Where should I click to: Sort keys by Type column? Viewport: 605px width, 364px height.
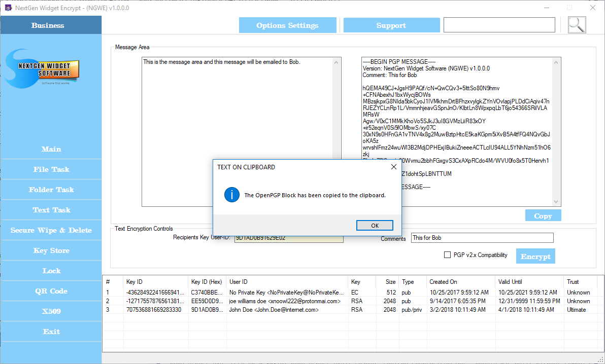pyautogui.click(x=413, y=282)
